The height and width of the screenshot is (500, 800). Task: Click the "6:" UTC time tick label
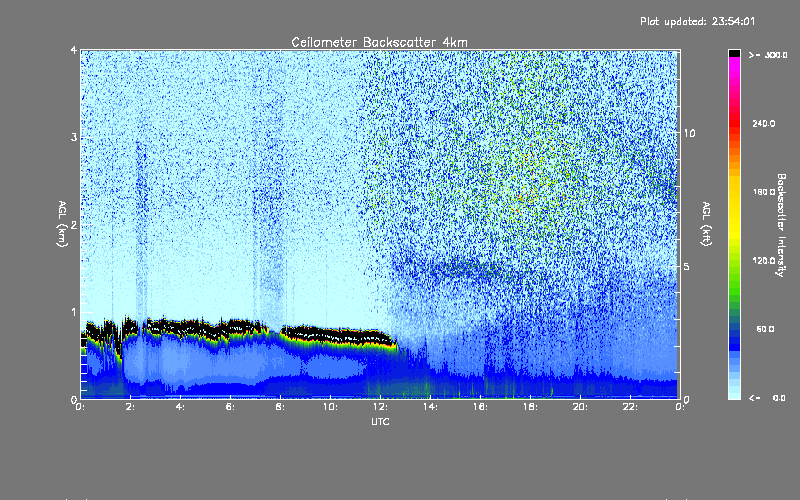[231, 407]
